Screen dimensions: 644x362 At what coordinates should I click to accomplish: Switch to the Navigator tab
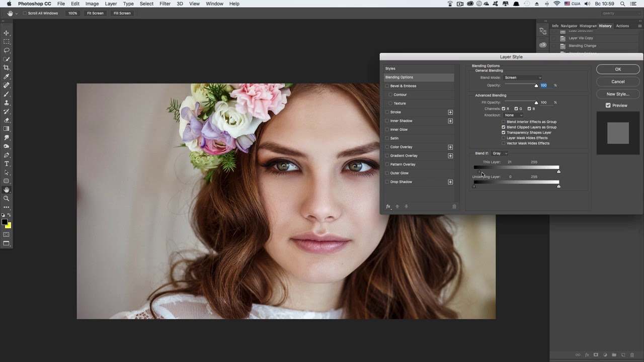click(x=569, y=26)
